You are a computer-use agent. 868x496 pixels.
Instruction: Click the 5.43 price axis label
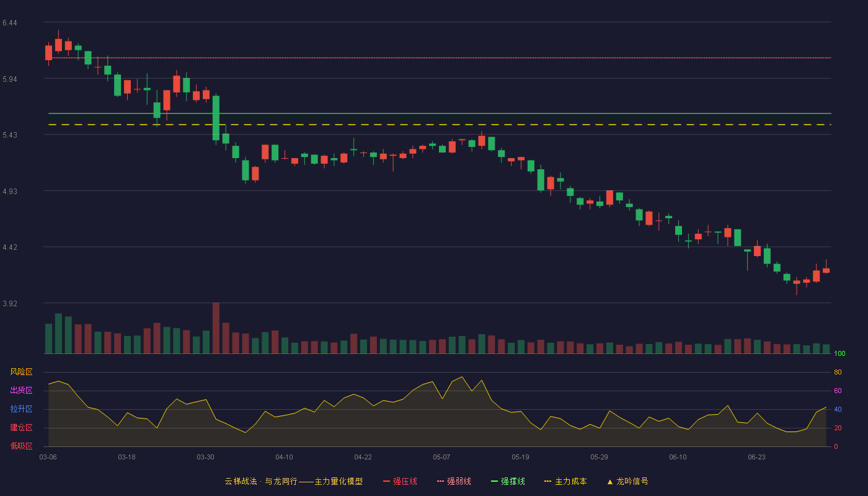coord(10,135)
